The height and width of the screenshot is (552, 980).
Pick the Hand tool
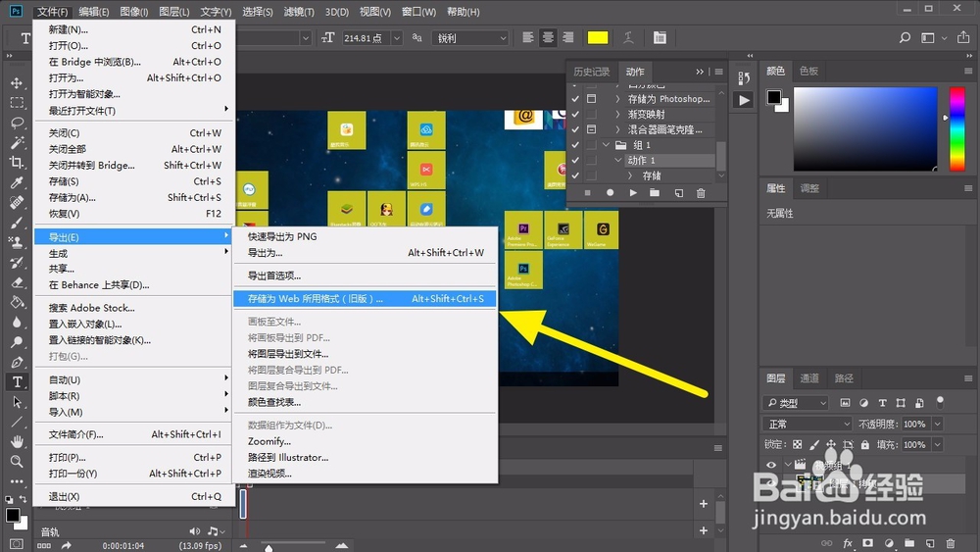(x=17, y=442)
